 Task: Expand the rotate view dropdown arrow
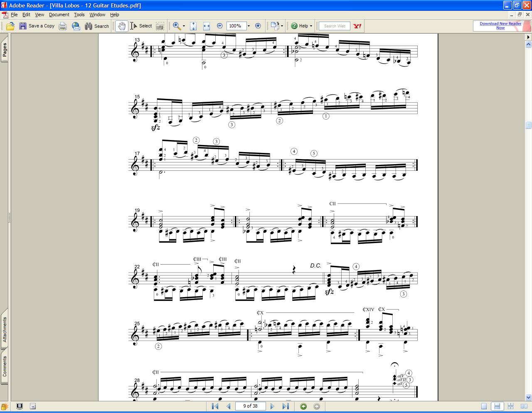coord(282,26)
